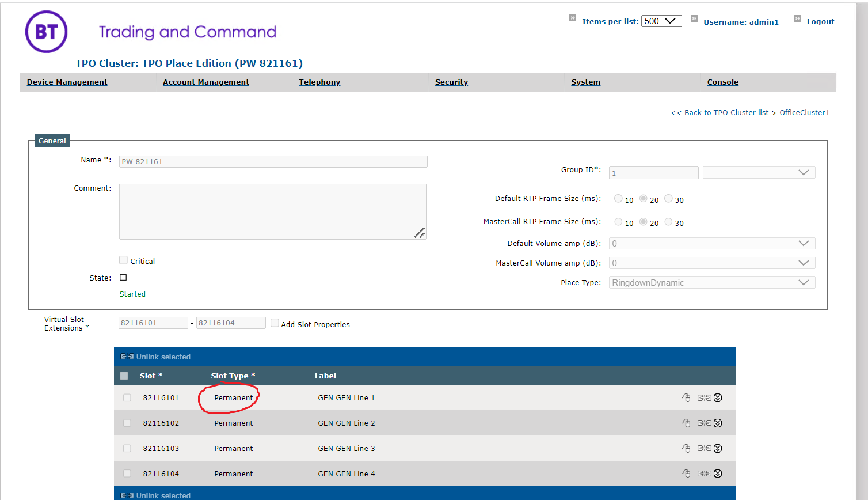Open Place Type RingdownDynamic dropdown
868x500 pixels.
click(712, 283)
